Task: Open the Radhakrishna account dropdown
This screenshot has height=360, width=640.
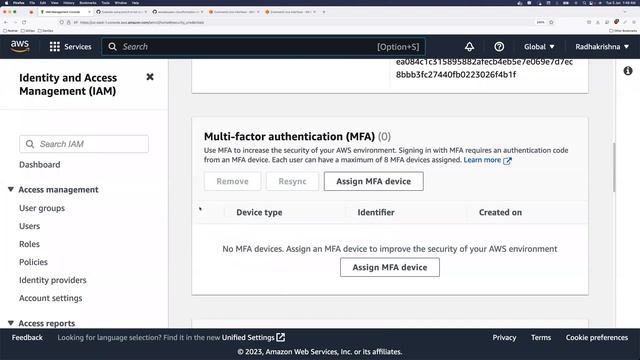Action: coord(602,47)
